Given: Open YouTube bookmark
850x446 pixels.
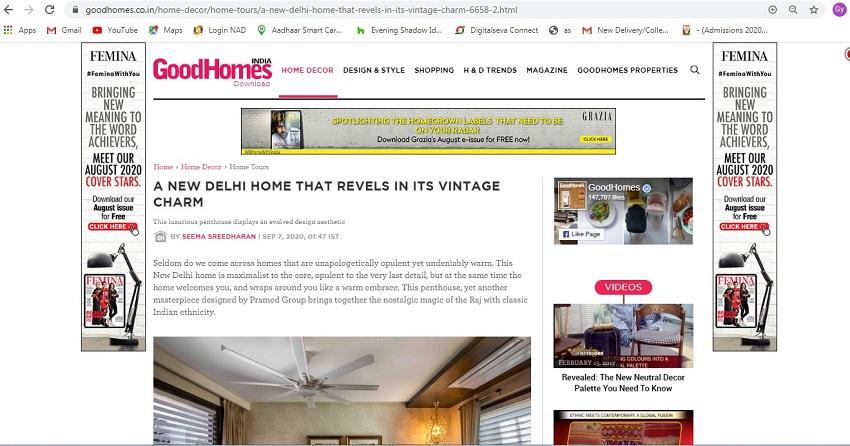Looking at the screenshot, I should coord(115,30).
